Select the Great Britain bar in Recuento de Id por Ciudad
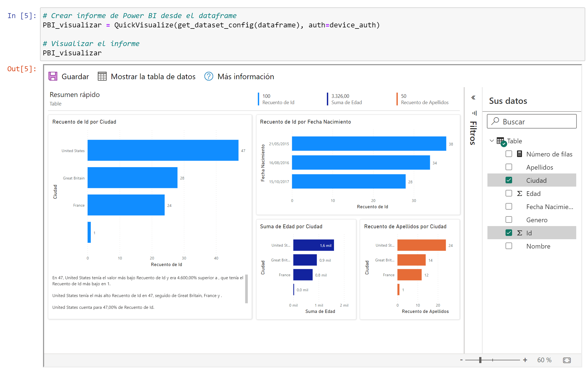This screenshot has width=588, height=368. (133, 178)
